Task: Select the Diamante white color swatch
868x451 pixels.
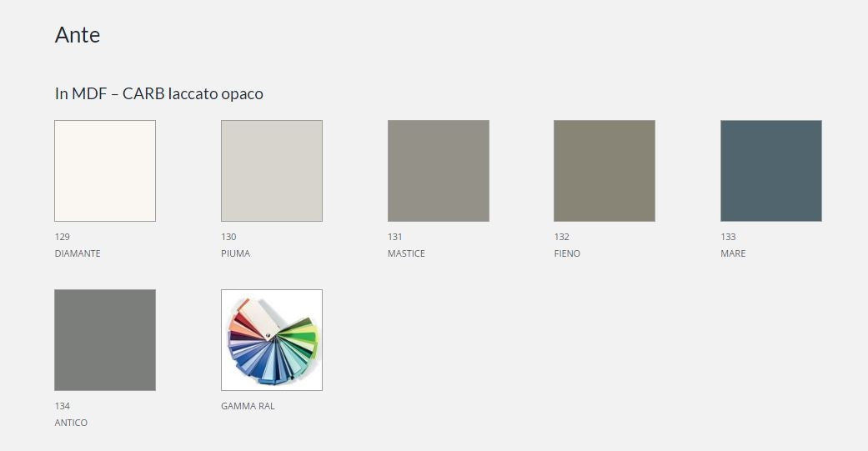Action: pyautogui.click(x=105, y=171)
